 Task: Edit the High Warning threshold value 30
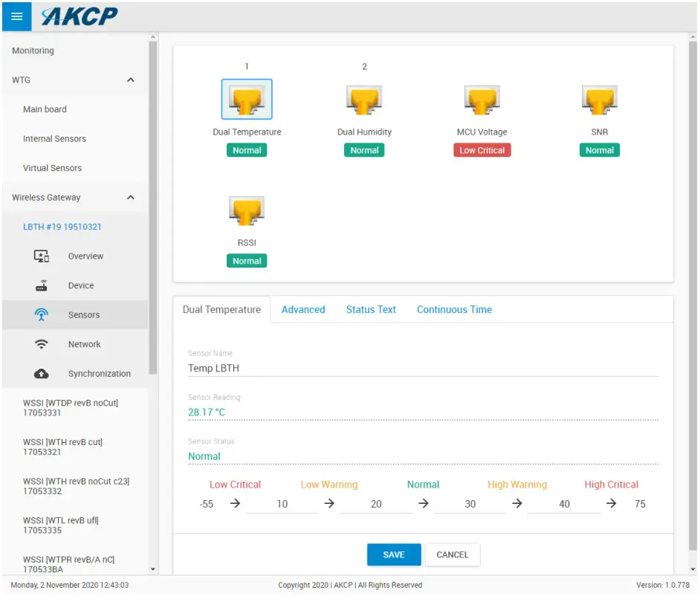point(470,504)
